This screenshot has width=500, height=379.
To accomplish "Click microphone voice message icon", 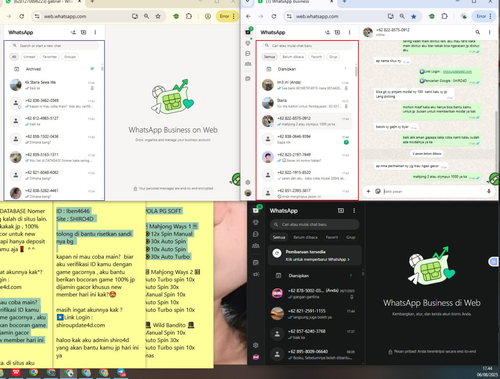I will click(x=489, y=191).
